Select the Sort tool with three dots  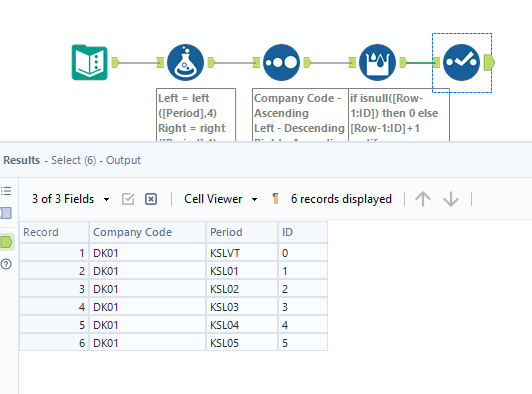[281, 62]
